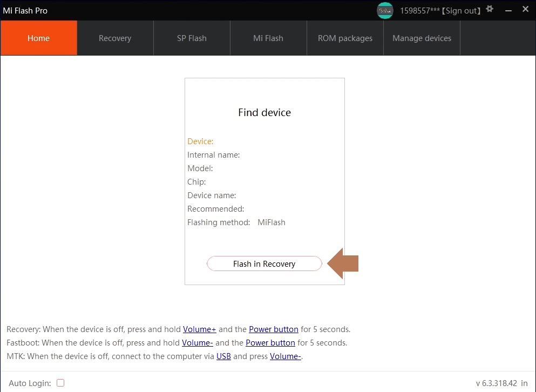Switch to the Home tab
The width and height of the screenshot is (536, 392).
(39, 38)
